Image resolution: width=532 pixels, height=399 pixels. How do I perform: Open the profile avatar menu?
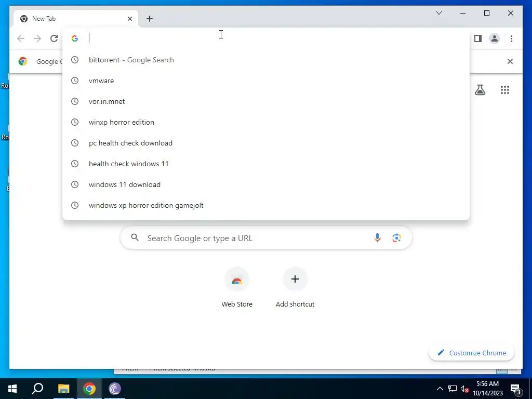pos(495,38)
